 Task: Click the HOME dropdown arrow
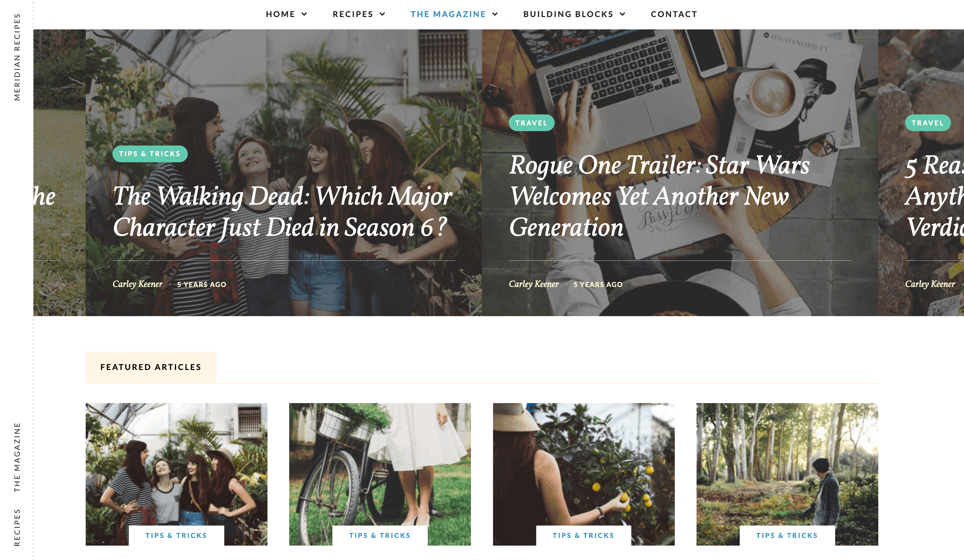point(304,14)
